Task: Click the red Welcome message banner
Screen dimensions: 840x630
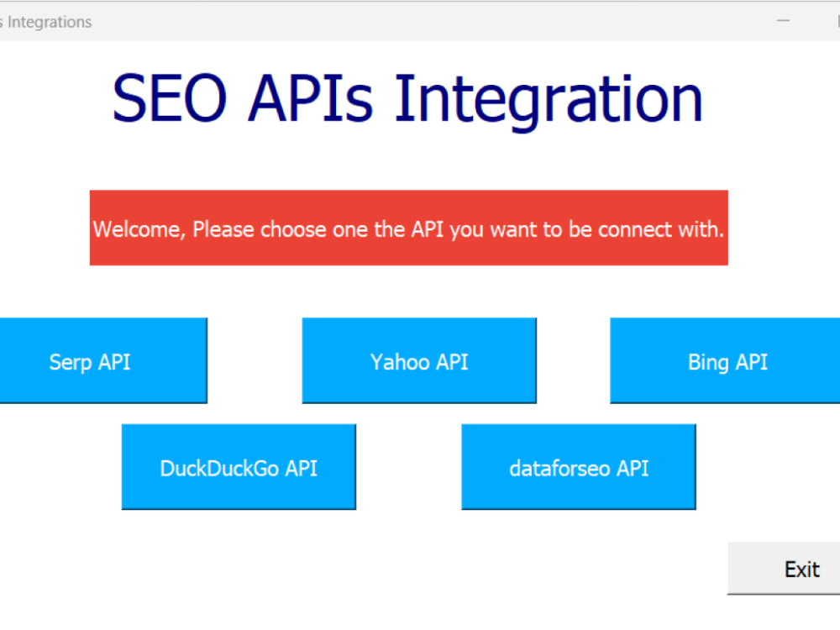Action: 409,228
